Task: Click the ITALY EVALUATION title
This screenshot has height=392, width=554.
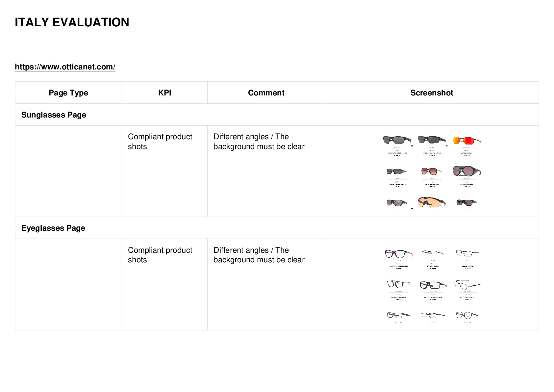Action: click(x=72, y=22)
